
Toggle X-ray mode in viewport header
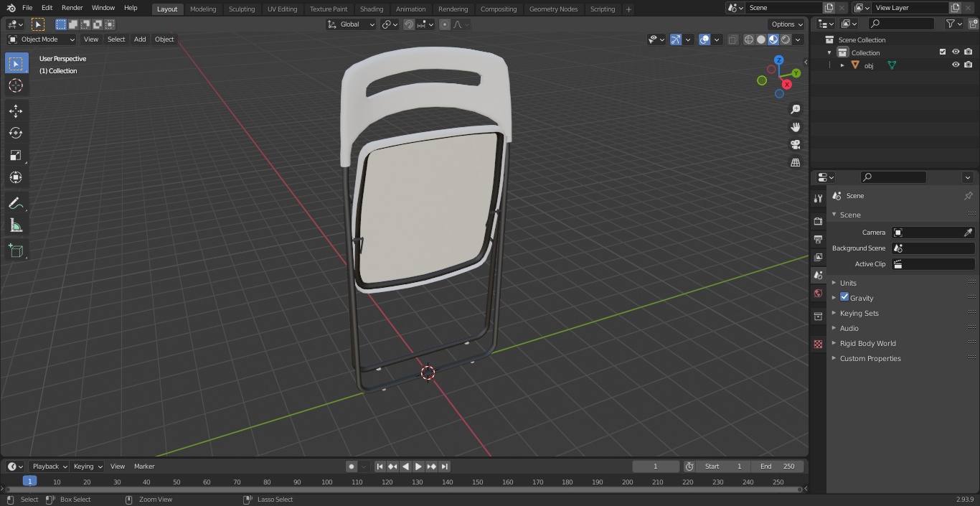(732, 39)
